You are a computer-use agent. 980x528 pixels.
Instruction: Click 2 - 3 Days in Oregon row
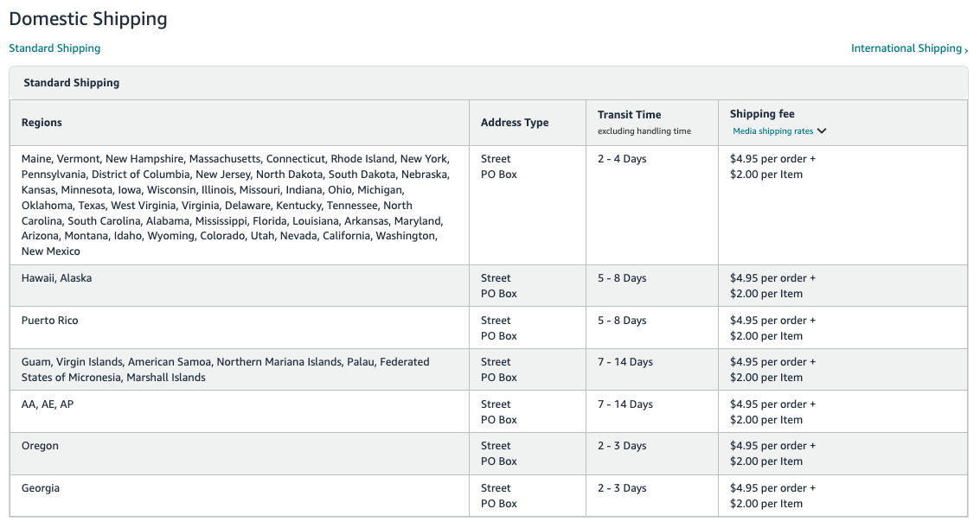tap(622, 446)
